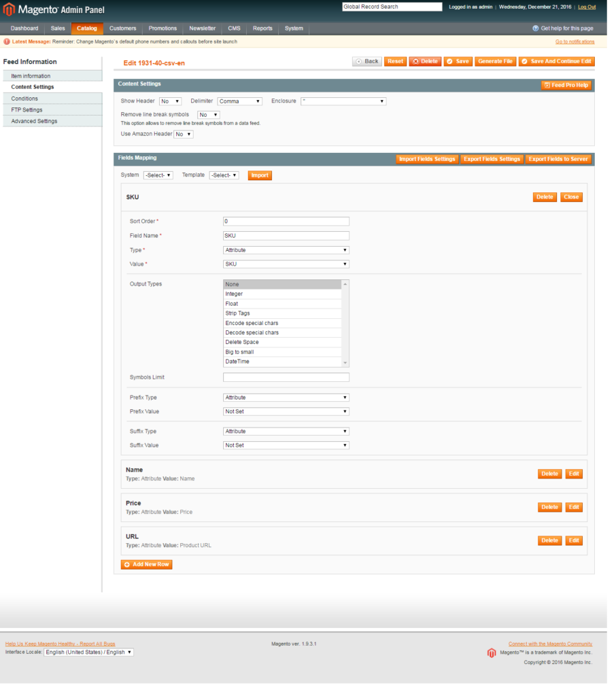
Task: Click the Field Name input field
Action: click(x=286, y=236)
